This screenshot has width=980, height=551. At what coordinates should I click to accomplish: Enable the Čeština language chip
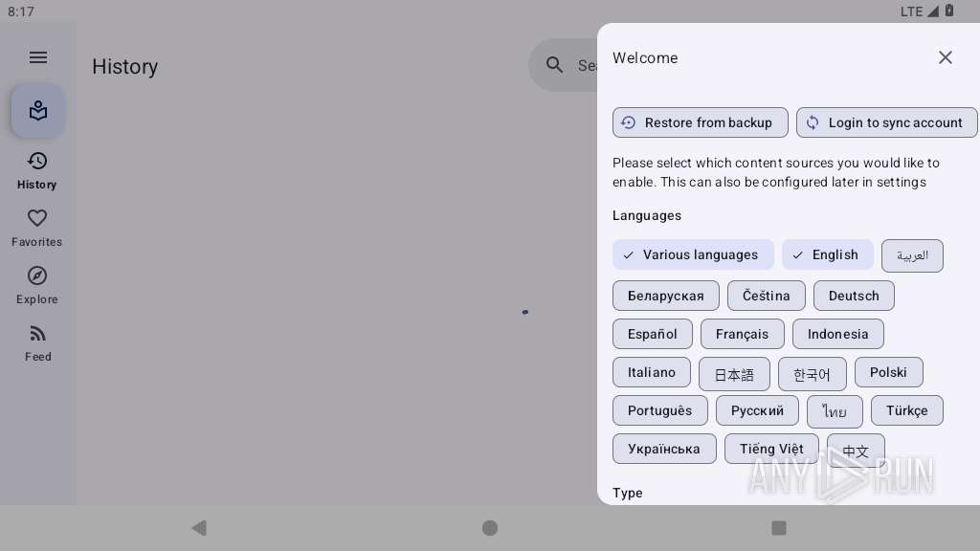(767, 296)
